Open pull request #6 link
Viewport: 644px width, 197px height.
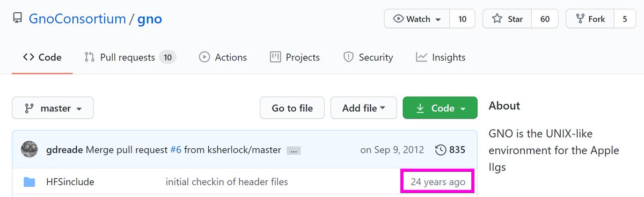[x=175, y=150]
